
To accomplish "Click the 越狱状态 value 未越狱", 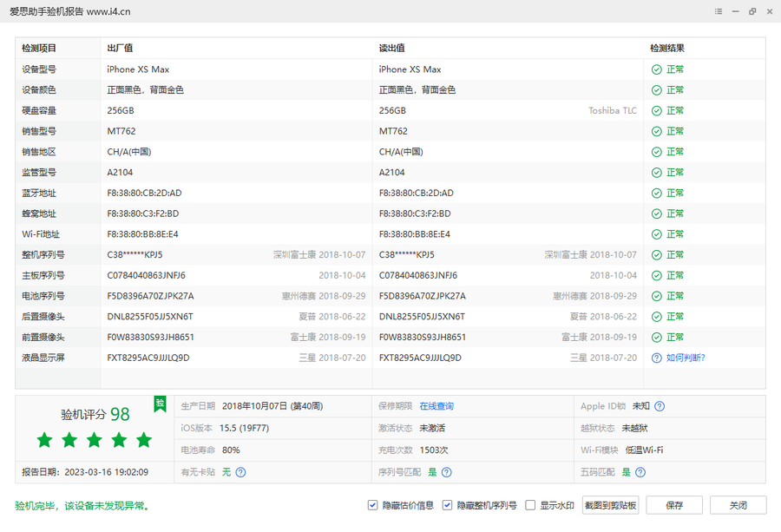I will (x=635, y=428).
